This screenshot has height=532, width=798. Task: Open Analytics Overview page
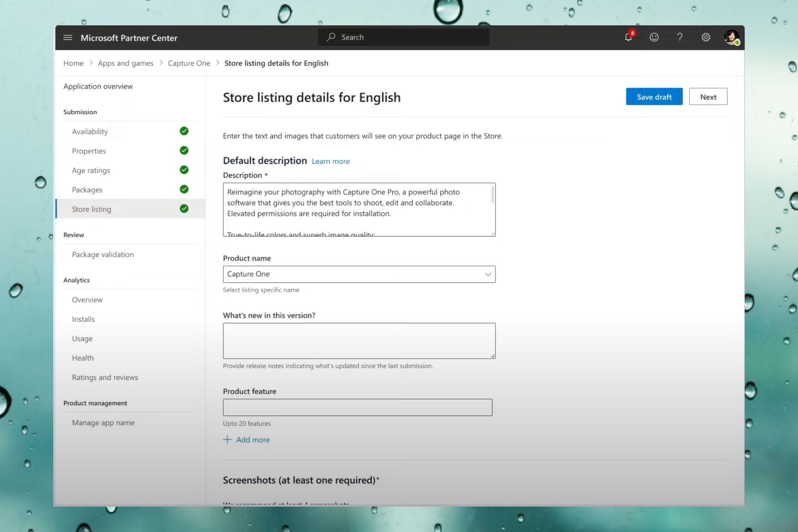click(87, 300)
